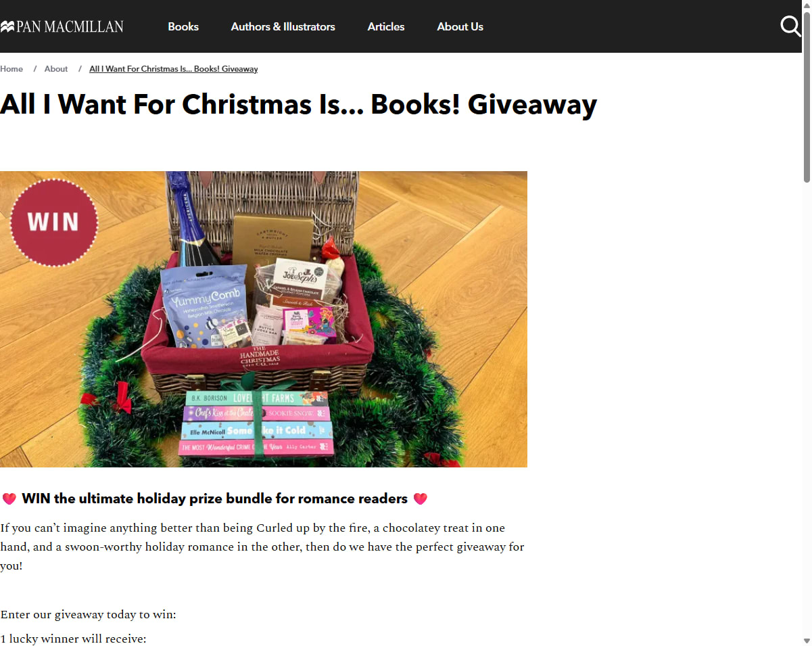Viewport: 812px width, 646px height.
Task: Click the left pink heart emoji
Action: pos(9,499)
